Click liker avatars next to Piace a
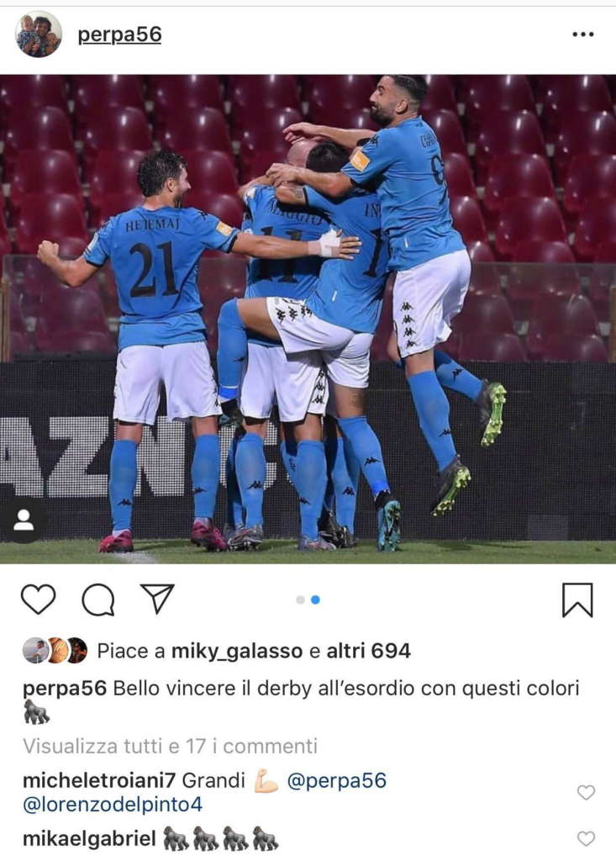Screen dimensions: 616x861 (x=55, y=651)
